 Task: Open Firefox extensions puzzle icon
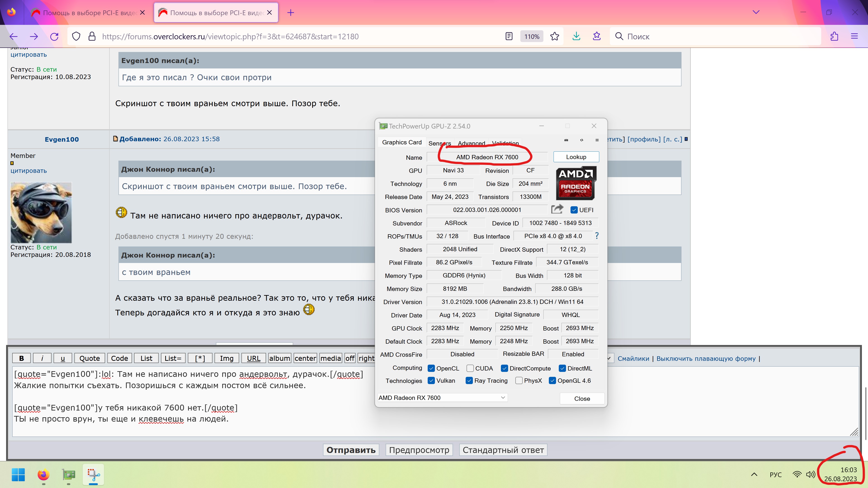[x=834, y=36]
